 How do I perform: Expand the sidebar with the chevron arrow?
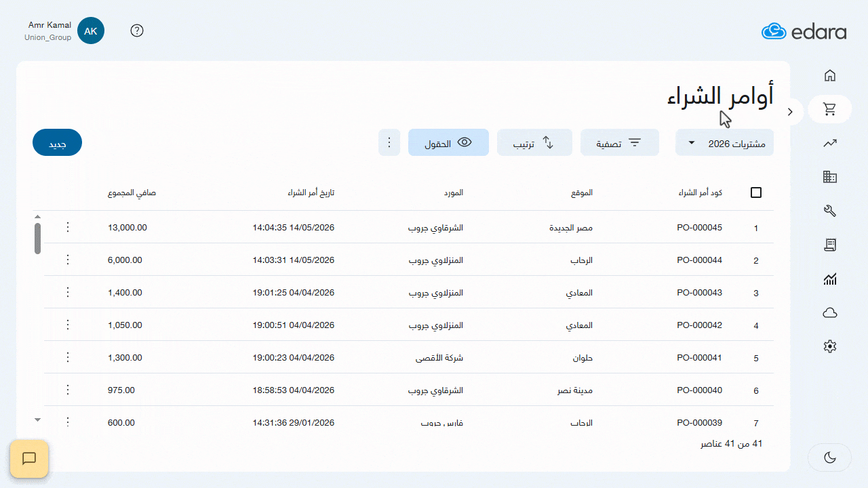coord(790,112)
